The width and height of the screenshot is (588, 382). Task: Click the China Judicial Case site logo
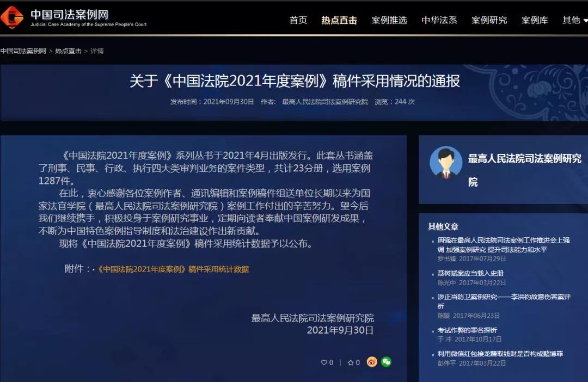(x=12, y=17)
